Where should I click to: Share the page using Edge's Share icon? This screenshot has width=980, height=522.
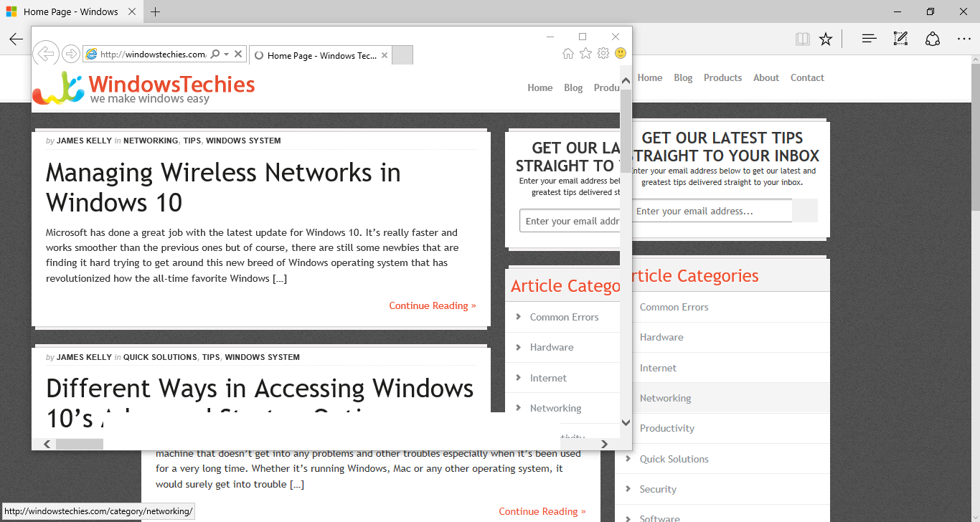933,39
